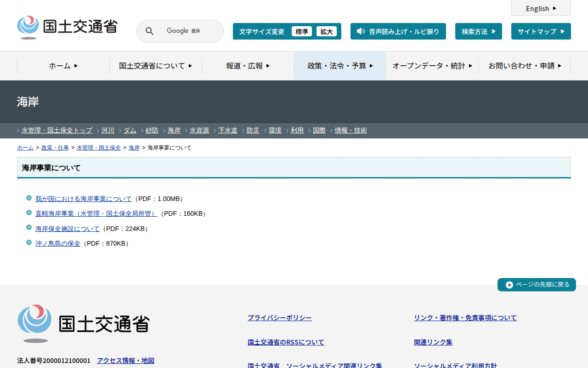Open the 直轄海岸事業 PDF link

click(x=96, y=213)
